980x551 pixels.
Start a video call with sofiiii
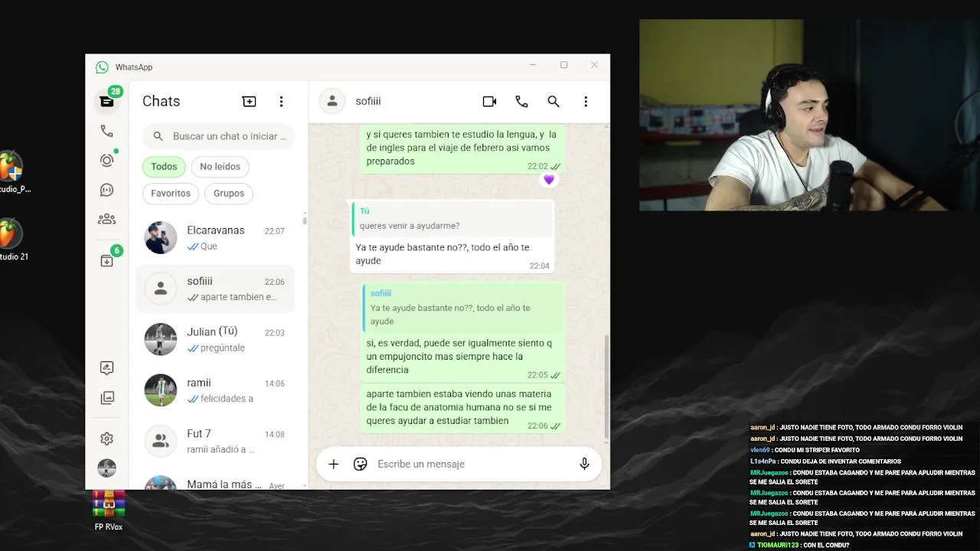pyautogui.click(x=489, y=101)
